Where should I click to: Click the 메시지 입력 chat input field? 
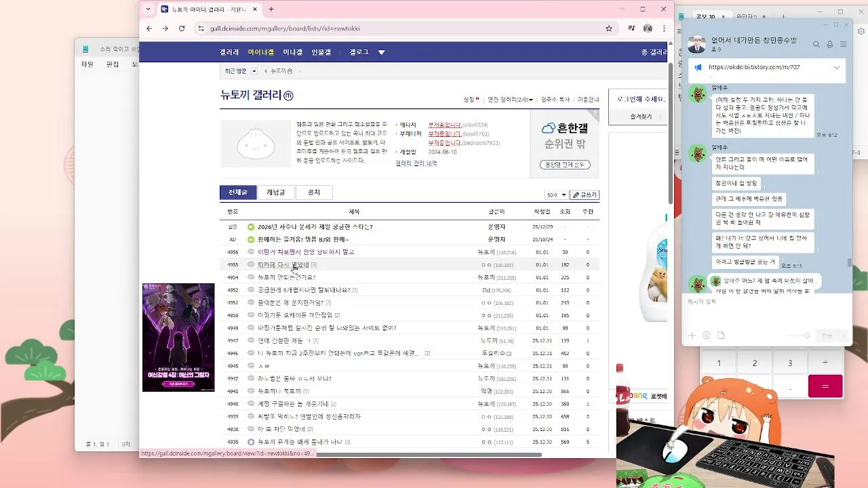(x=766, y=308)
